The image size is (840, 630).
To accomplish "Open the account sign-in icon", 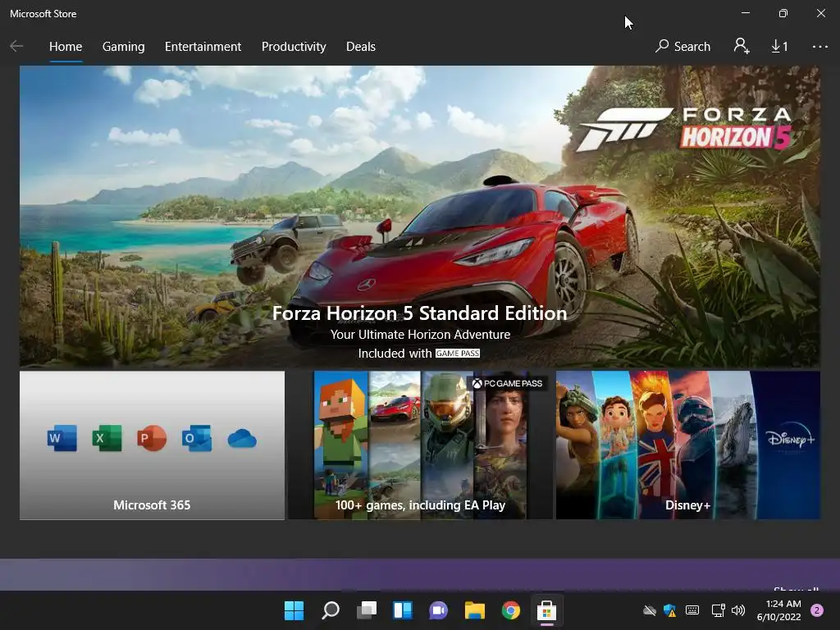I will 742,46.
